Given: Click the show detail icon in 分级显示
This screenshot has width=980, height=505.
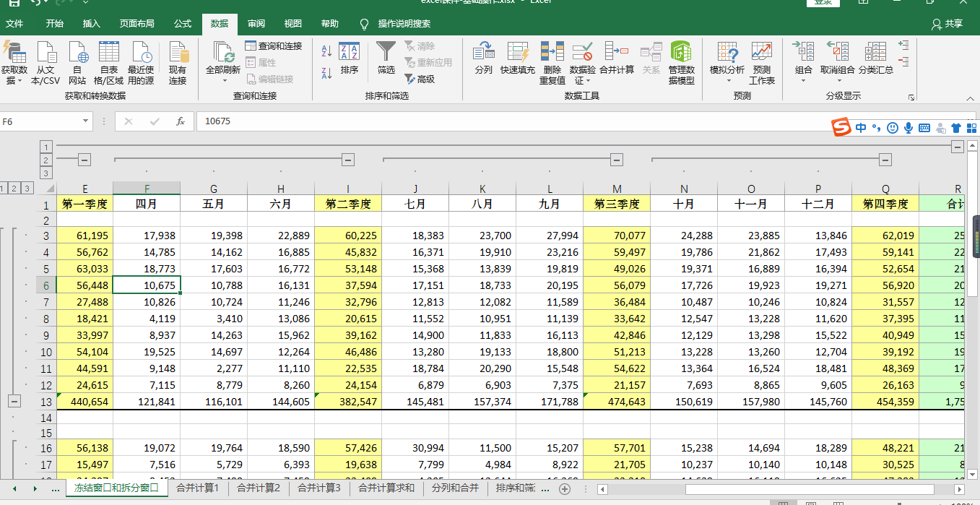Looking at the screenshot, I should point(903,45).
